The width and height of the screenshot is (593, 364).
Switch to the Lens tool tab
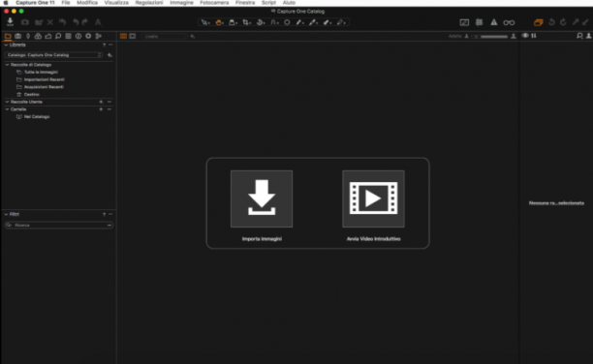pyautogui.click(x=28, y=36)
